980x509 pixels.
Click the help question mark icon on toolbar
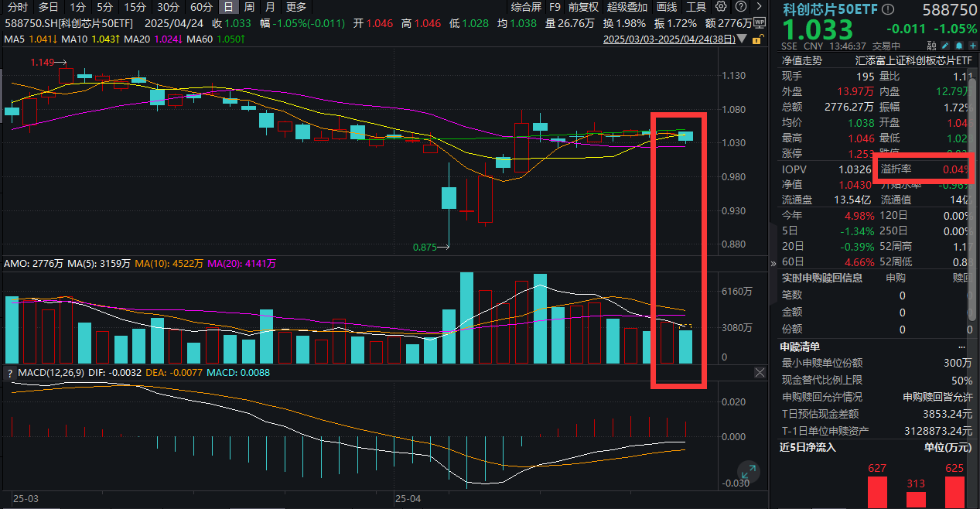pos(740,7)
